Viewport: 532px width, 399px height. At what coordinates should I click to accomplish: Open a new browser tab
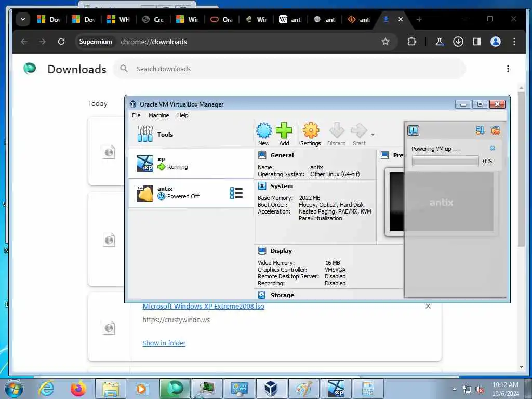pos(419,19)
